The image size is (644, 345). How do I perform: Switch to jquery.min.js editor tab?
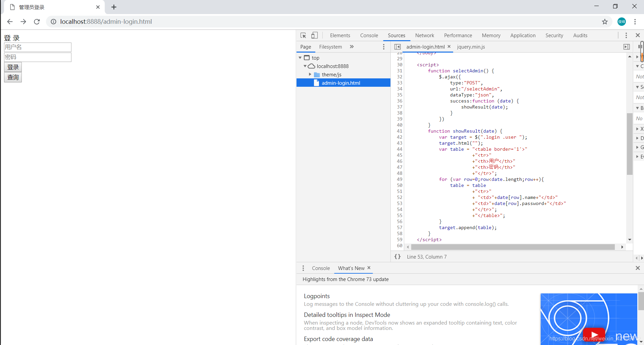tap(471, 47)
